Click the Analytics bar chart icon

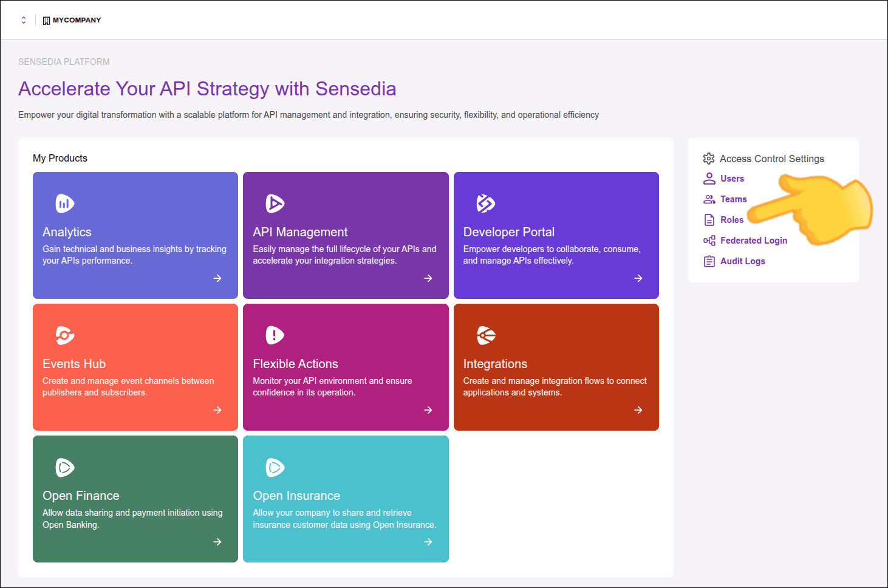tap(64, 203)
